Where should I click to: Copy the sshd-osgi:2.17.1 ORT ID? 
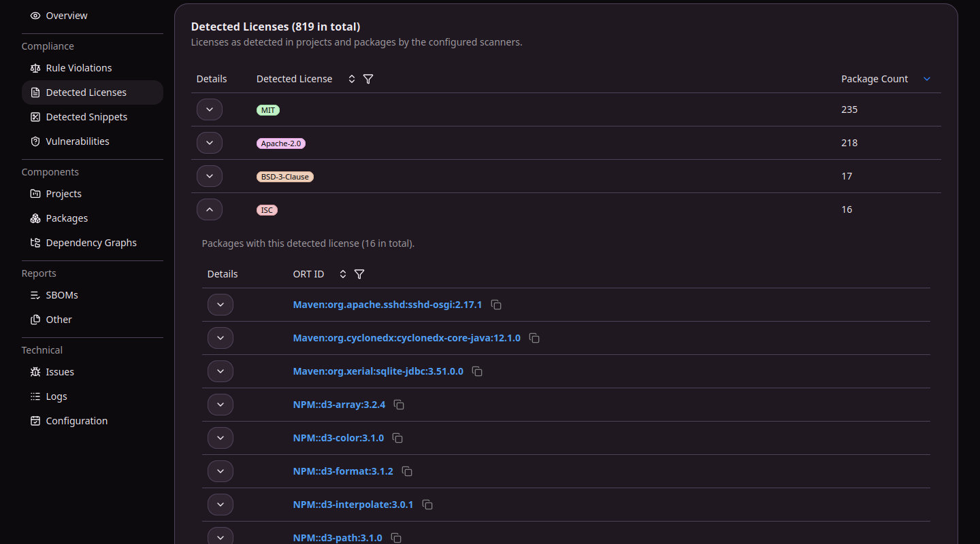(x=496, y=305)
